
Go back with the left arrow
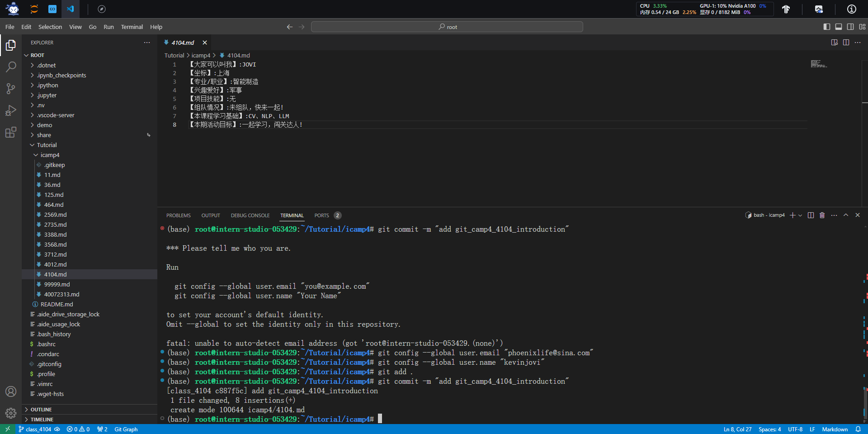[x=290, y=27]
